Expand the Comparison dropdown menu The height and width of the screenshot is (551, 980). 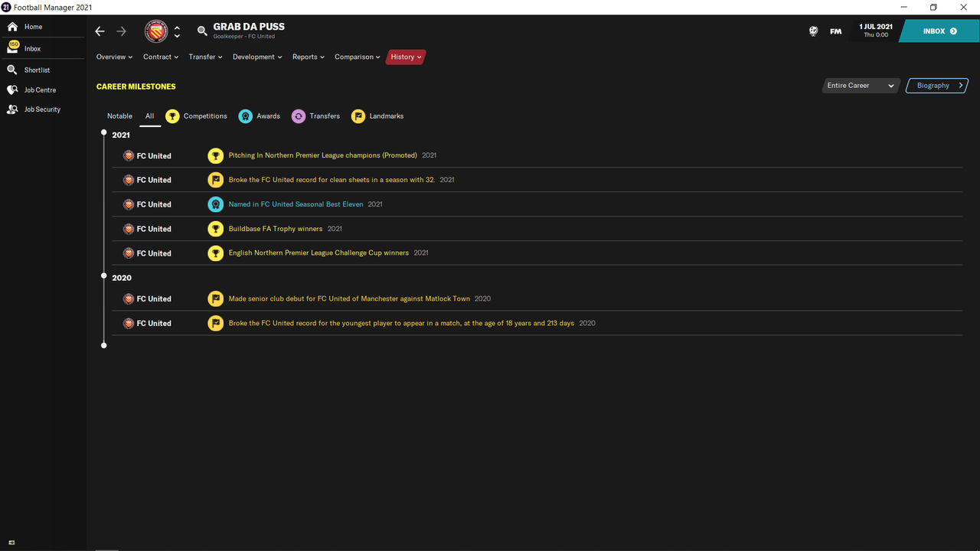pyautogui.click(x=357, y=57)
